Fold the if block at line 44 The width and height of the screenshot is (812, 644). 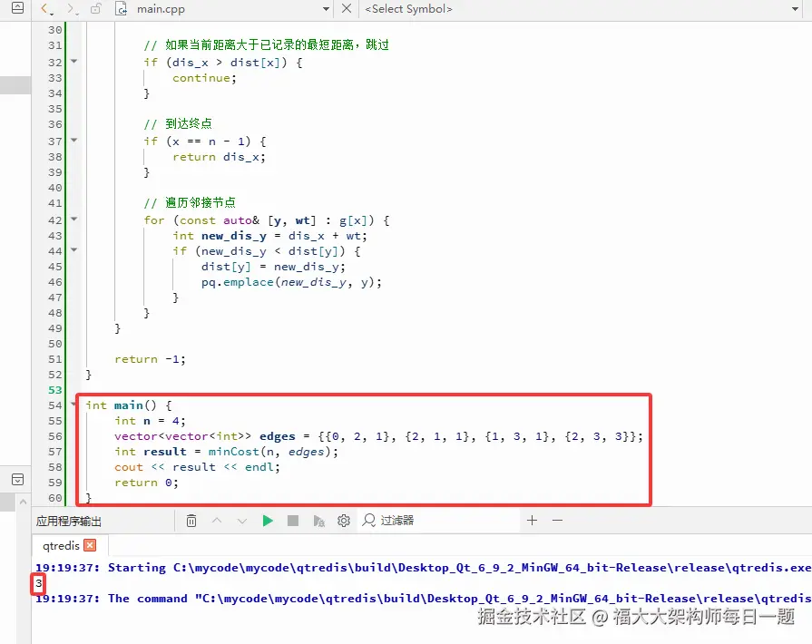pos(74,250)
